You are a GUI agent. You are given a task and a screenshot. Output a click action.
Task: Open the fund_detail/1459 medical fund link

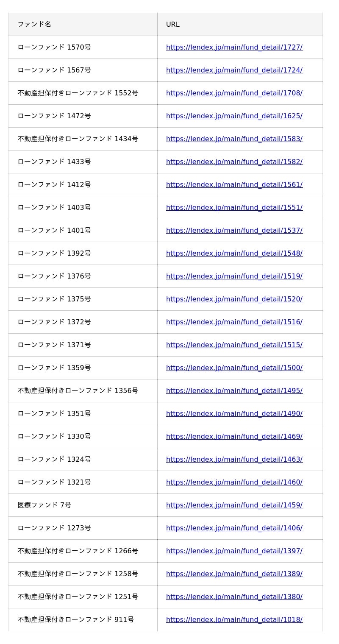tap(234, 505)
